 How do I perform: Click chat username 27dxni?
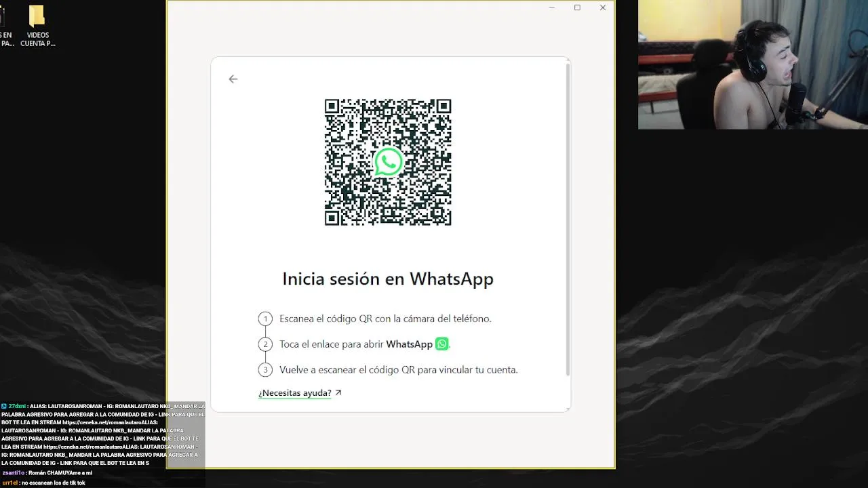pos(17,406)
